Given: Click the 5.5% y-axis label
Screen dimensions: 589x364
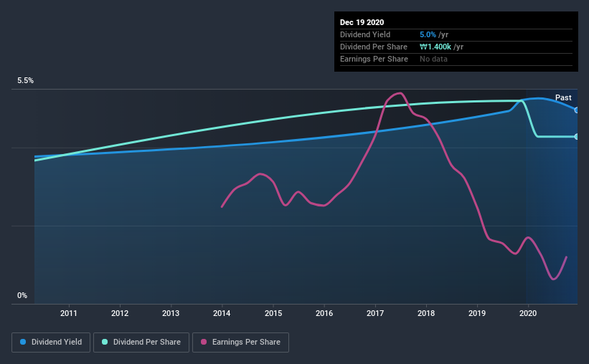Looking at the screenshot, I should (26, 81).
